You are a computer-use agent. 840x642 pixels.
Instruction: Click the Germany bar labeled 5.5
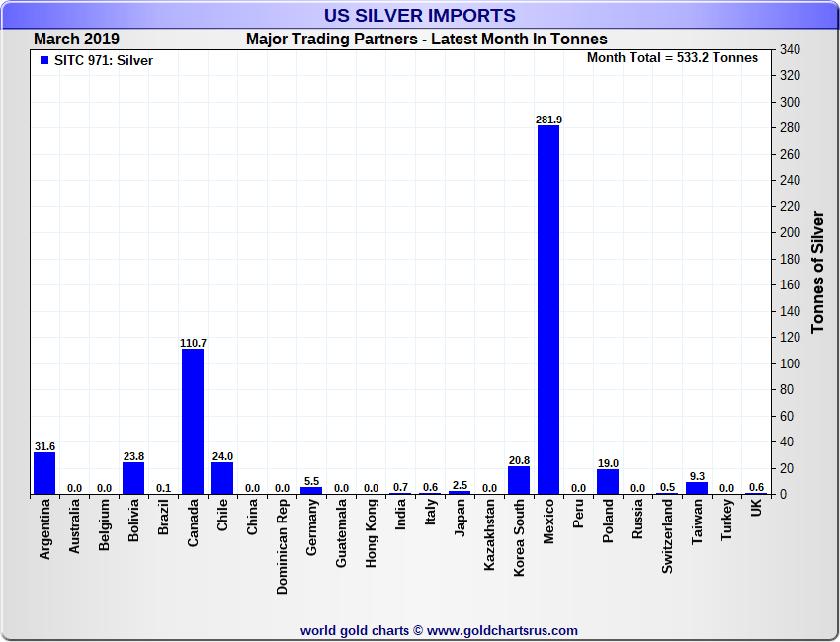[311, 491]
